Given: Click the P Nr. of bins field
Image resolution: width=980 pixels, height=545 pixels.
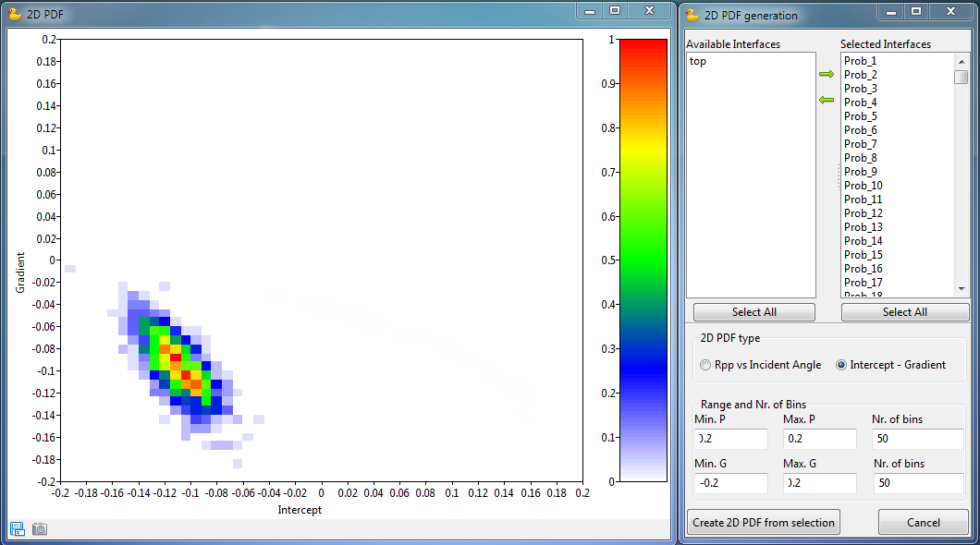Looking at the screenshot, I should click(x=917, y=439).
